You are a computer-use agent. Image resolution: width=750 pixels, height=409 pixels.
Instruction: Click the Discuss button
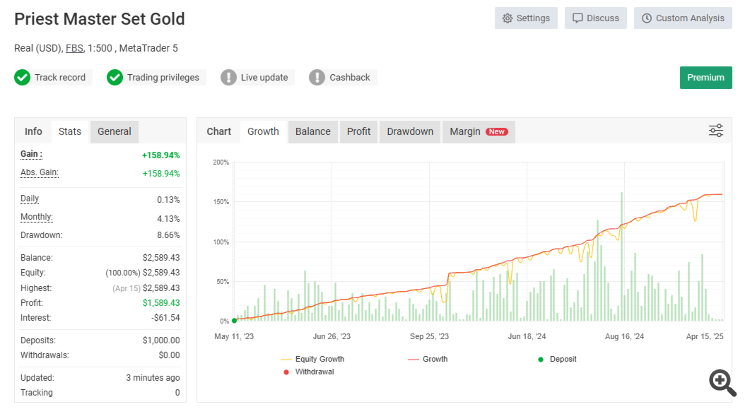(x=596, y=18)
